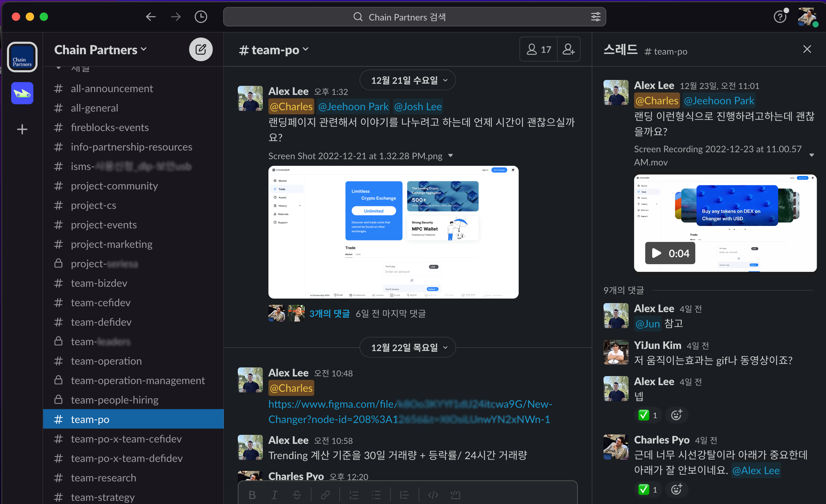Click the insert link icon
826x504 pixels.
(x=325, y=495)
